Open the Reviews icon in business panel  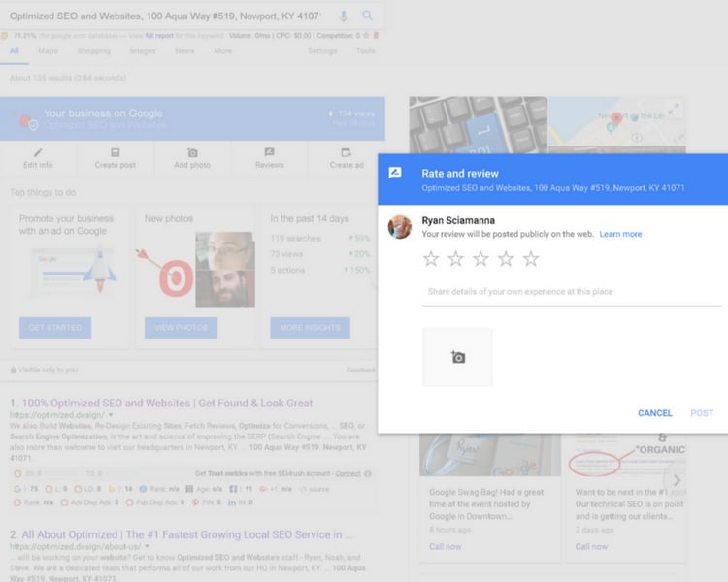point(269,152)
